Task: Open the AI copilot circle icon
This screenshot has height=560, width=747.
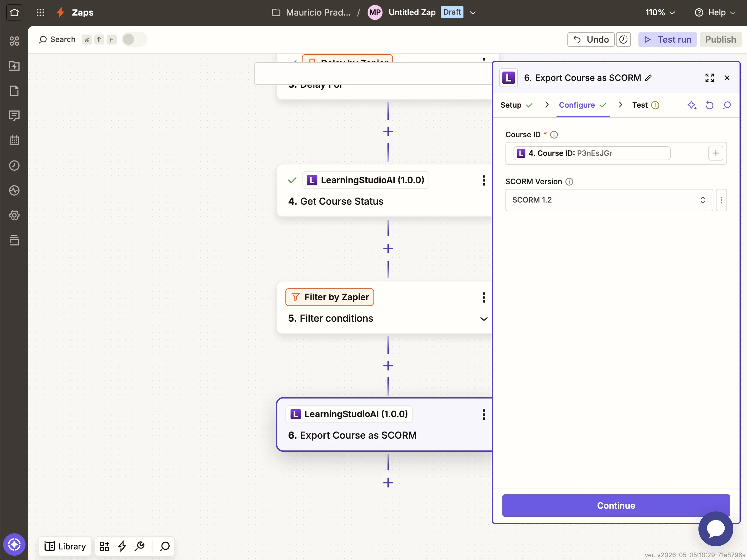Action: pyautogui.click(x=14, y=544)
